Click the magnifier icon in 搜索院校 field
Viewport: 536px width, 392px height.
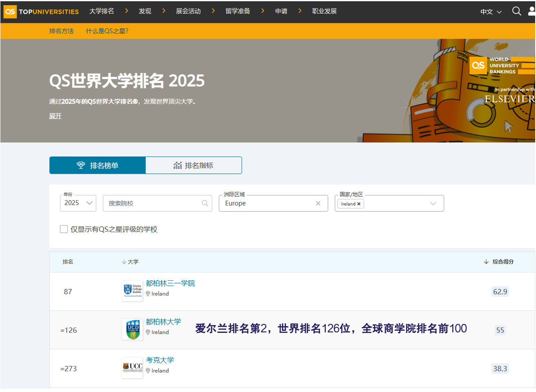[205, 203]
